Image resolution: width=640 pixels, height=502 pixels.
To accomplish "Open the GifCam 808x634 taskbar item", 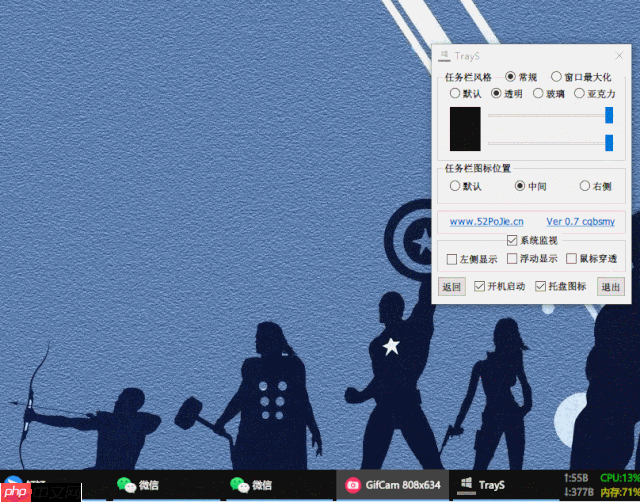I will click(x=393, y=485).
